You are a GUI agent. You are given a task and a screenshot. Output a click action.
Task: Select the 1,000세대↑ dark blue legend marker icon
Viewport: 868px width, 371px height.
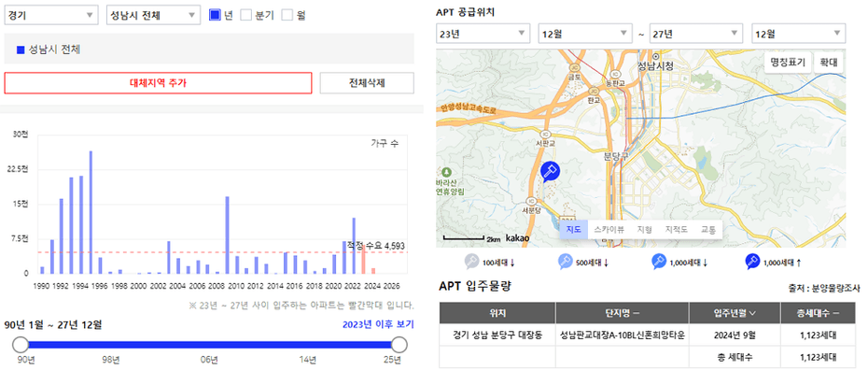click(753, 261)
